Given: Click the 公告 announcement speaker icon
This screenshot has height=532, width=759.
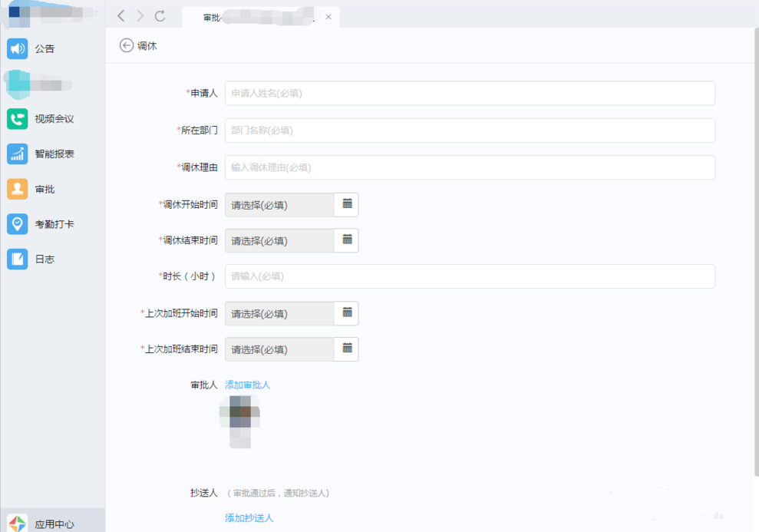Looking at the screenshot, I should [x=18, y=49].
